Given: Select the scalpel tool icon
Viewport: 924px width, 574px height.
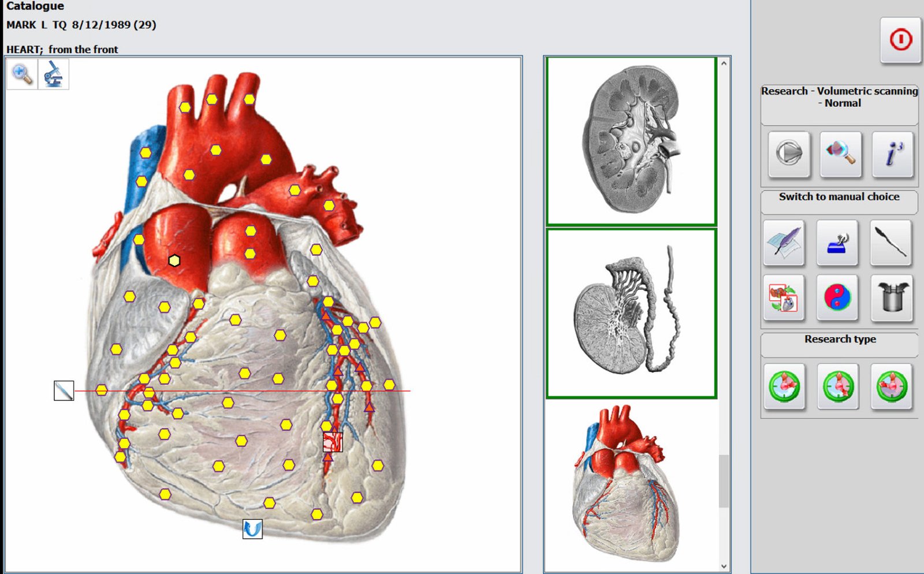Looking at the screenshot, I should [x=891, y=243].
